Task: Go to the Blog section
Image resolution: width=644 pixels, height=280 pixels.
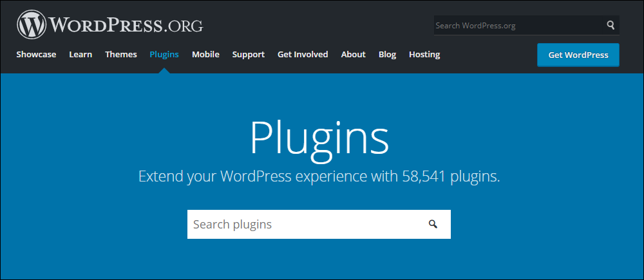Action: point(387,55)
